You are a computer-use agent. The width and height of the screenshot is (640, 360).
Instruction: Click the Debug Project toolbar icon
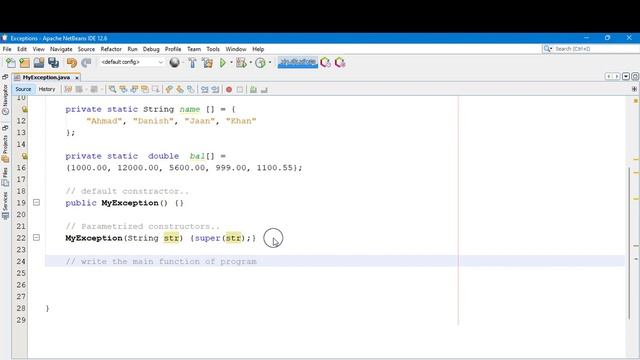tap(241, 62)
